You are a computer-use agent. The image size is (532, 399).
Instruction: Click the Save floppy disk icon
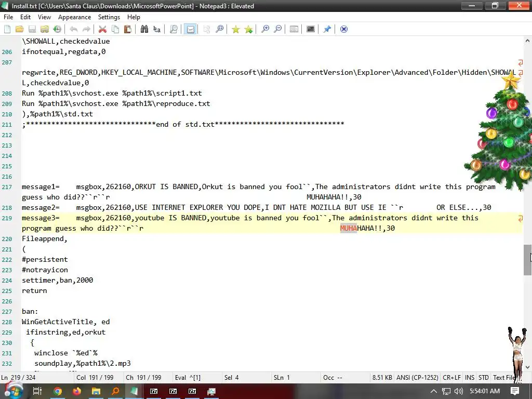click(x=32, y=29)
